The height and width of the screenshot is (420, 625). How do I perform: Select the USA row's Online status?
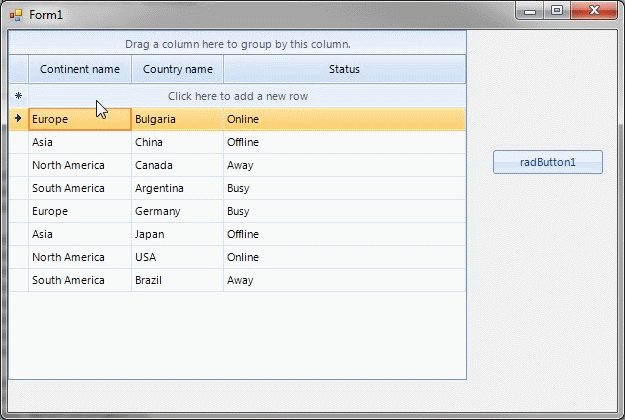point(344,257)
